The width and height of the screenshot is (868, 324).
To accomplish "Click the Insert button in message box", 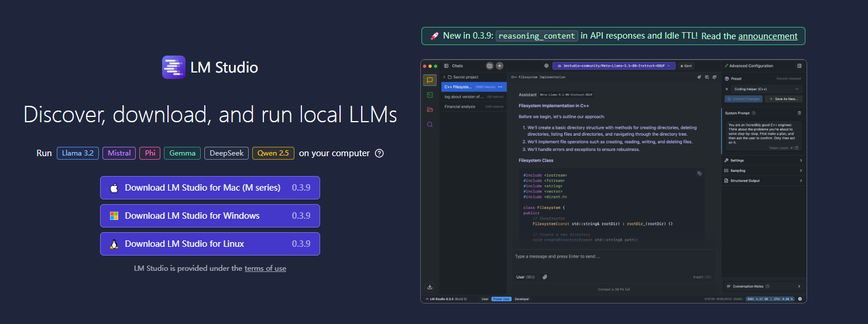I will [x=702, y=277].
